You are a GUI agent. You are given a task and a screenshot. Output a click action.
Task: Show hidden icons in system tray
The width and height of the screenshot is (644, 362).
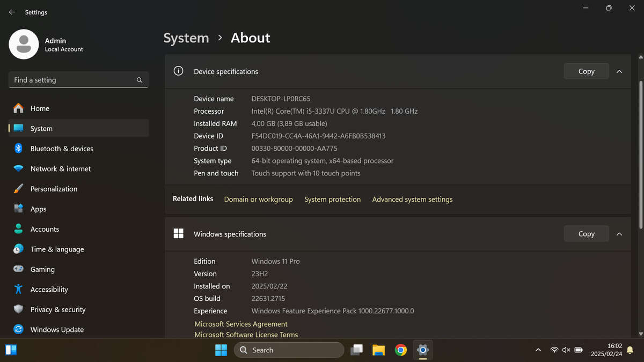[538, 350]
